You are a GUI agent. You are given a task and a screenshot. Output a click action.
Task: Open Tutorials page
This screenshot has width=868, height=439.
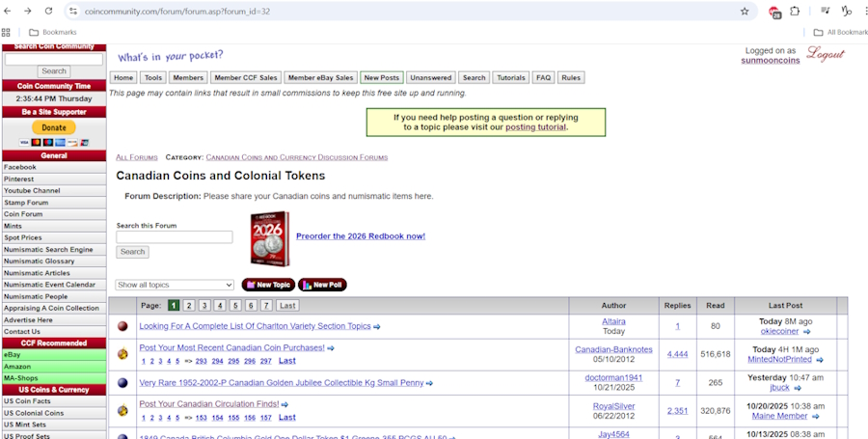[x=511, y=77]
